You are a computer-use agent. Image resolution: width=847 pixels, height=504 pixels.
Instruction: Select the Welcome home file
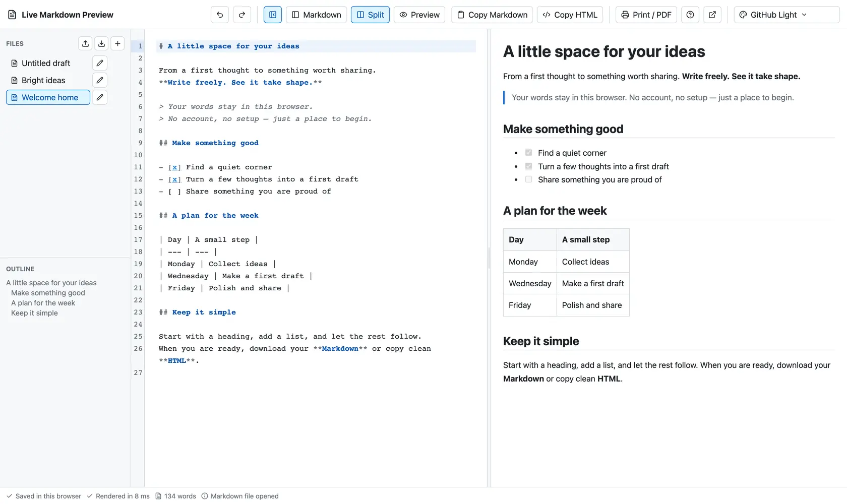pos(48,97)
